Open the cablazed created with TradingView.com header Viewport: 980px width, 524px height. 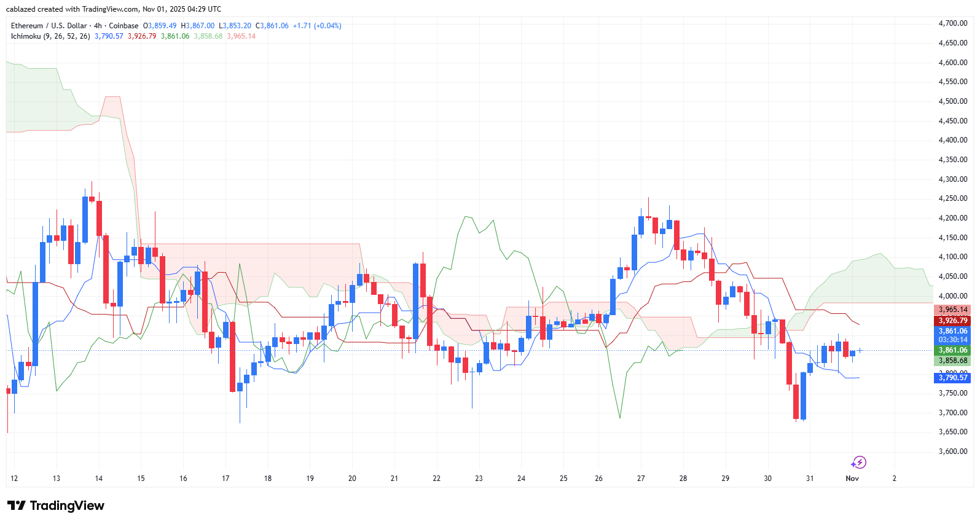(x=114, y=9)
